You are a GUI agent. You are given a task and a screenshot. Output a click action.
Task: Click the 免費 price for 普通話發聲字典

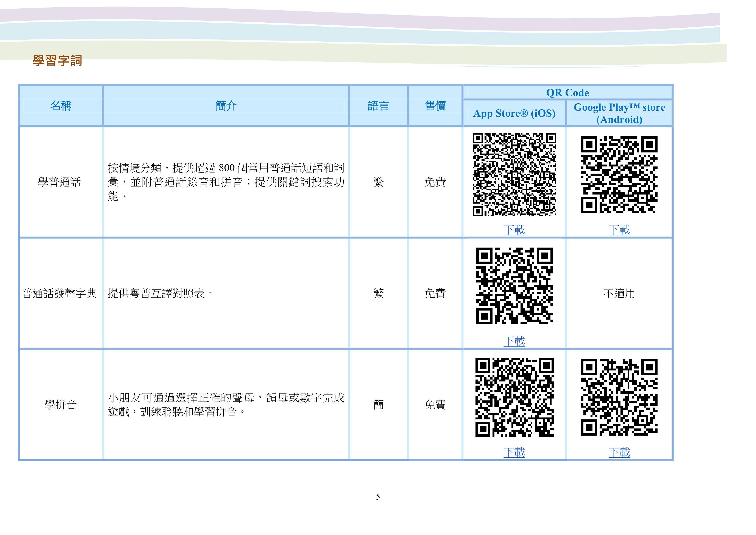435,293
